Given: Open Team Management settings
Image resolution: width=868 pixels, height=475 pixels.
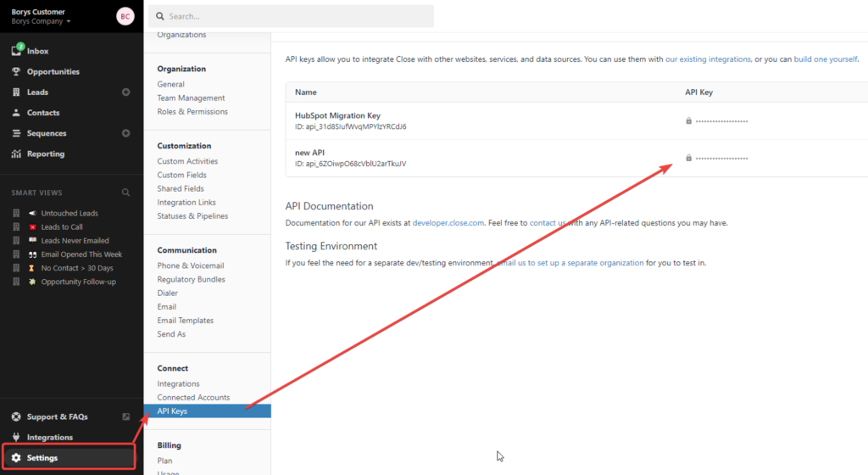Looking at the screenshot, I should (191, 98).
